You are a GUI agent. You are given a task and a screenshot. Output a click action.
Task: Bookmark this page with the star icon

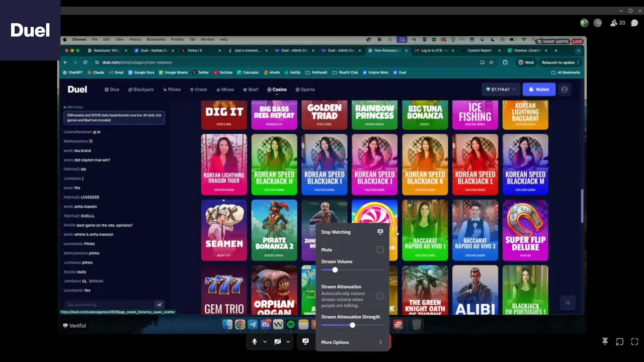pyautogui.click(x=492, y=62)
